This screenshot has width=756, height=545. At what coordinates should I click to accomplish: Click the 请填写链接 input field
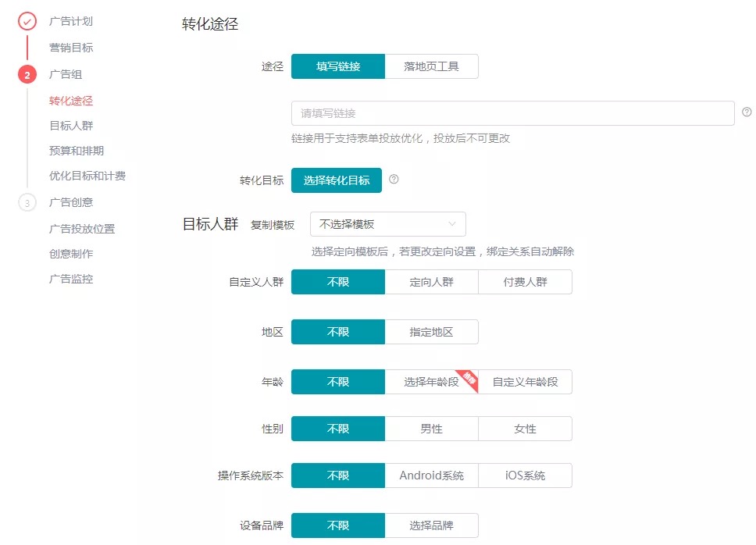click(x=512, y=113)
